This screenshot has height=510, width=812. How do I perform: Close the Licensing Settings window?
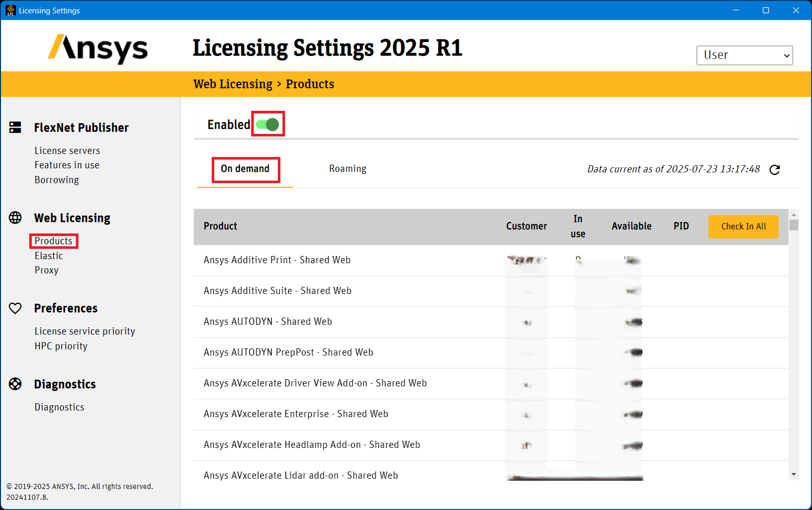(x=796, y=10)
